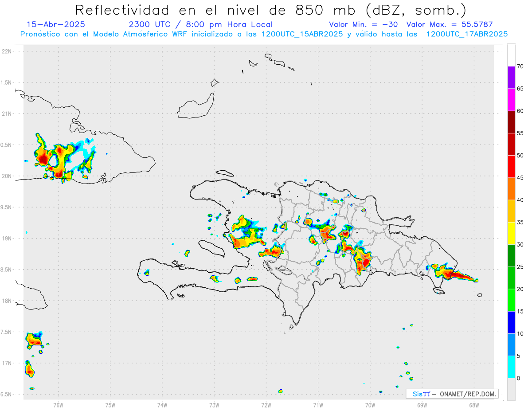
Task: Pick the orange 40–45 dBZ colorbar segment
Action: (x=511, y=189)
